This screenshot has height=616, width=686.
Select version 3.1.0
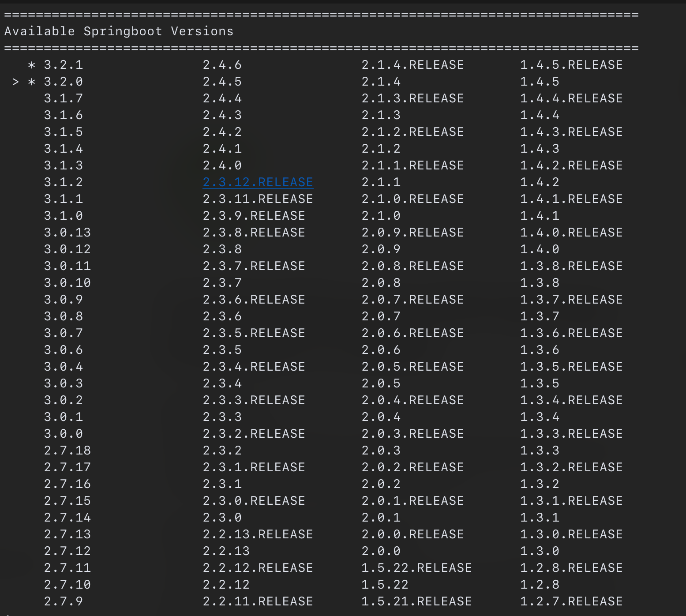tap(64, 216)
